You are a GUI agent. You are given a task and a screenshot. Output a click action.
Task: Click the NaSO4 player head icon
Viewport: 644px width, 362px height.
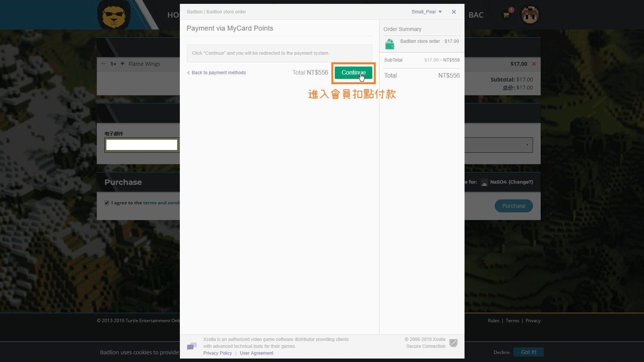coord(484,182)
